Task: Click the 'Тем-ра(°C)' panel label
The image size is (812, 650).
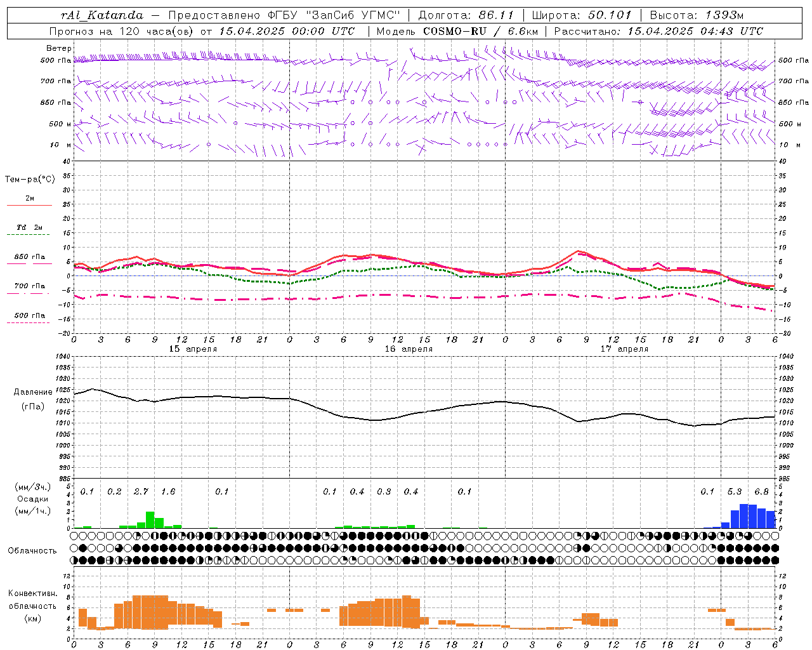Action: click(30, 180)
